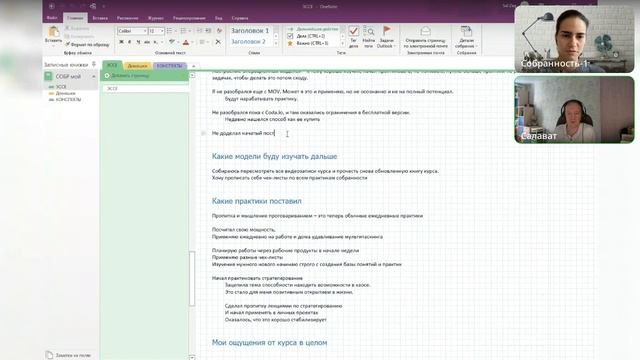This screenshot has height=360, width=640.
Task: Apply the Заголовок 2 style
Action: [248, 42]
